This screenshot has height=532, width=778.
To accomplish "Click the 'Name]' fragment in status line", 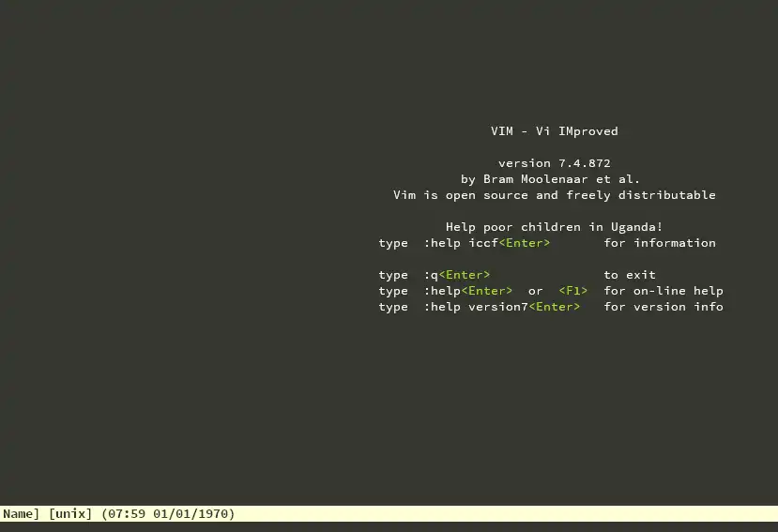I will [x=21, y=513].
